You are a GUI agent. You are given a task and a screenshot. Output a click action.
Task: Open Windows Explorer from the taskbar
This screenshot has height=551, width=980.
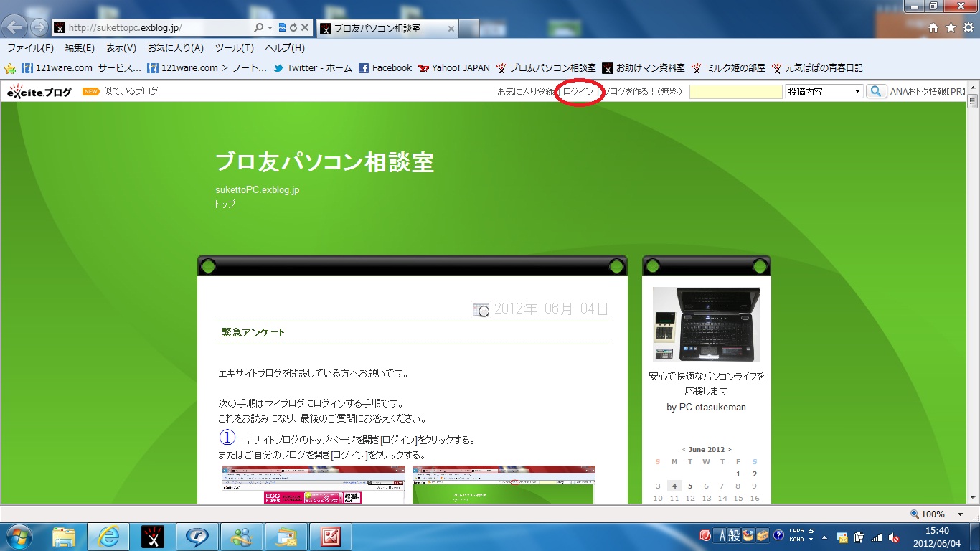pyautogui.click(x=64, y=536)
